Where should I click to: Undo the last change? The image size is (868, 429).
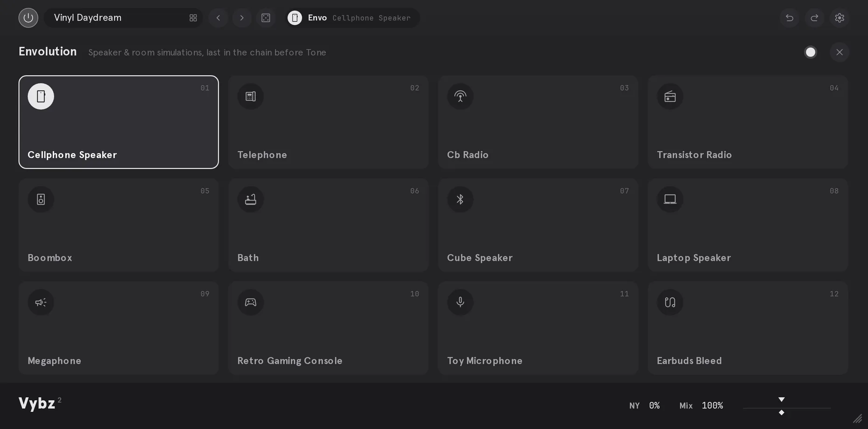(x=789, y=18)
